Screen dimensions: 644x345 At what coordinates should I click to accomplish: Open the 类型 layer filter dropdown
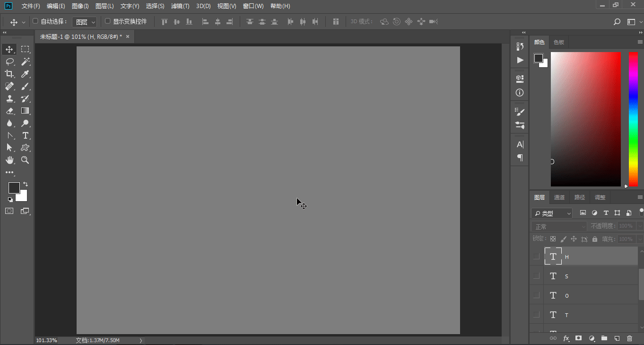pos(551,213)
